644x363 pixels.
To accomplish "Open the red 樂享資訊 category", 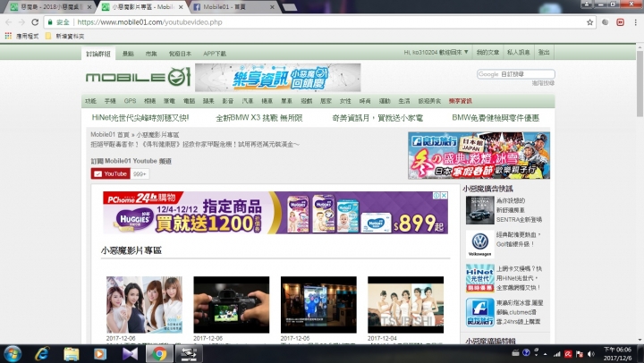I will pos(461,101).
